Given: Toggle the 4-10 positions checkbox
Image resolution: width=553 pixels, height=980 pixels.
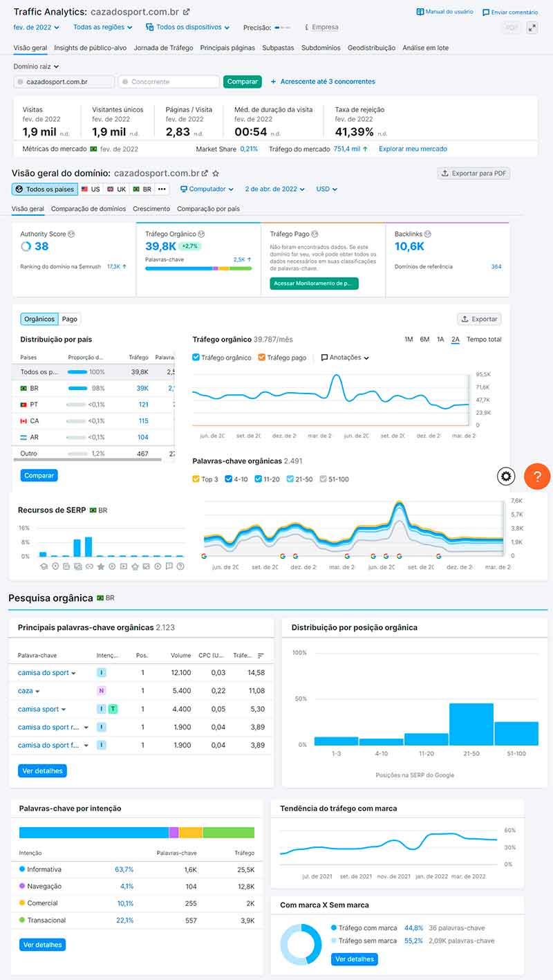Looking at the screenshot, I should tap(229, 479).
